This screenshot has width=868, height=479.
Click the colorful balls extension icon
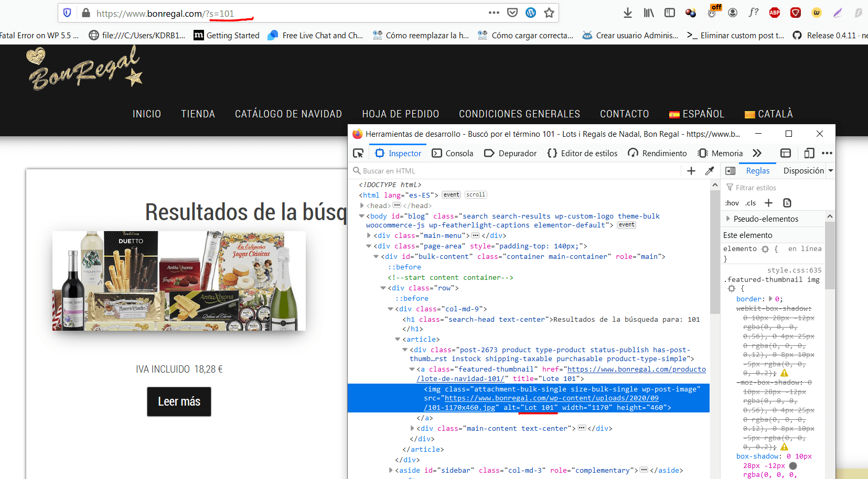pos(691,13)
